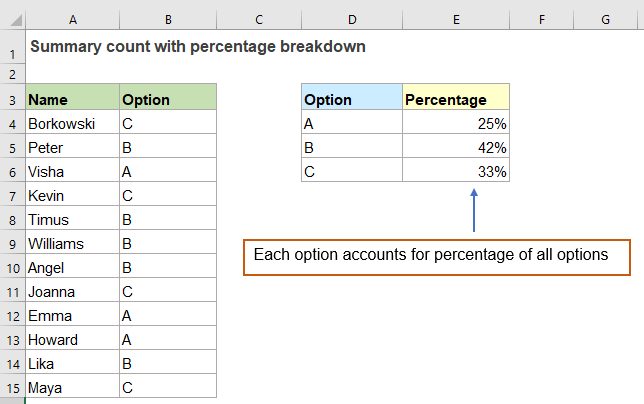Click column G header
Viewport: 644px width, 404px height.
point(606,19)
